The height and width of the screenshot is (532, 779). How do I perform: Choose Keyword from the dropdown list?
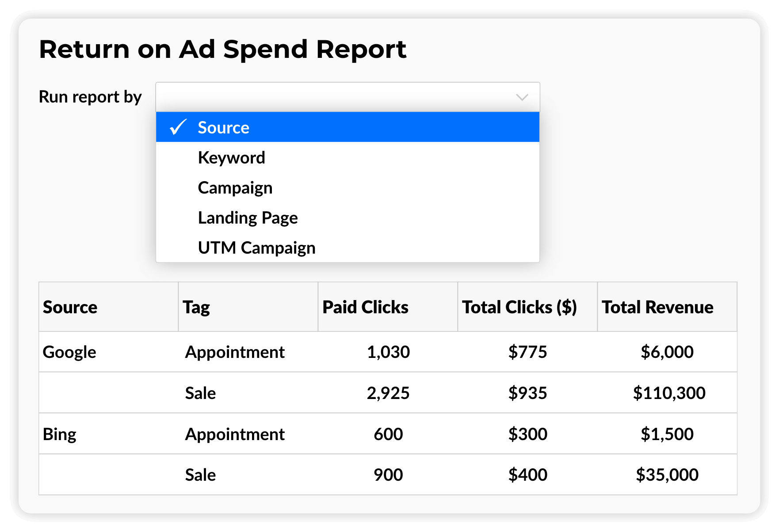click(231, 158)
